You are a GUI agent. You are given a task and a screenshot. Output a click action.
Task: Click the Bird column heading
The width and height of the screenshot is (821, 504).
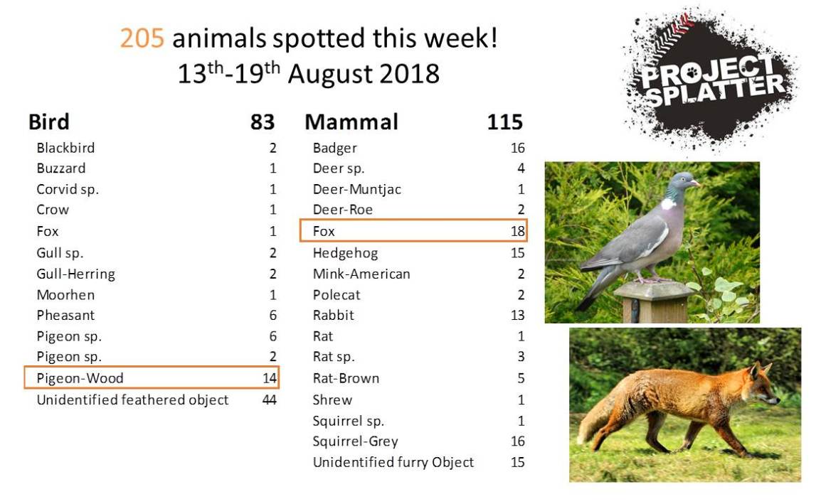pos(49,122)
